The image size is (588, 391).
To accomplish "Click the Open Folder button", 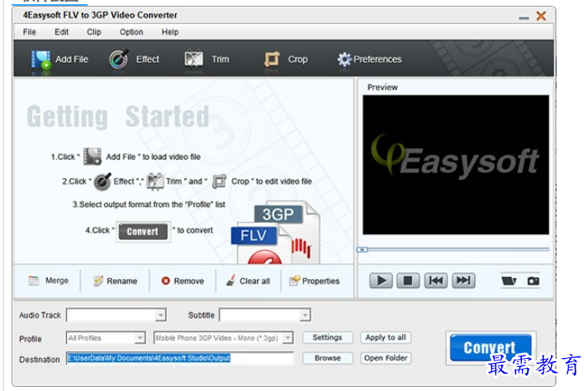I will coord(386,358).
